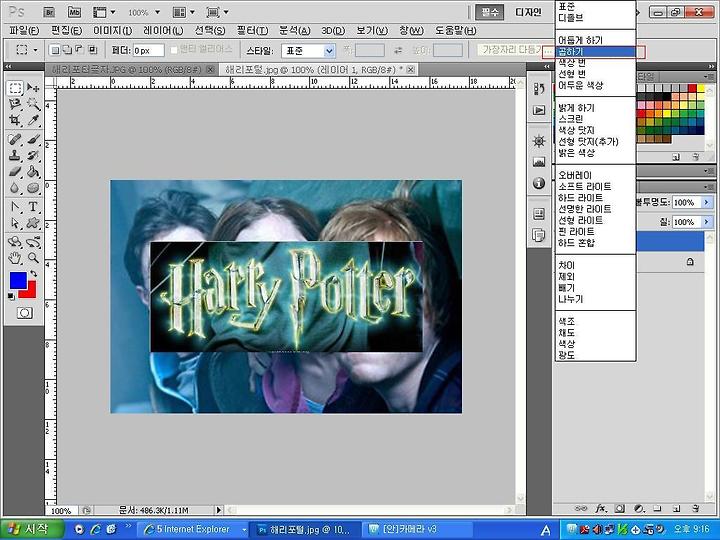The image size is (720, 540).
Task: Launch Mini Bridge from application bar
Action: point(74,12)
